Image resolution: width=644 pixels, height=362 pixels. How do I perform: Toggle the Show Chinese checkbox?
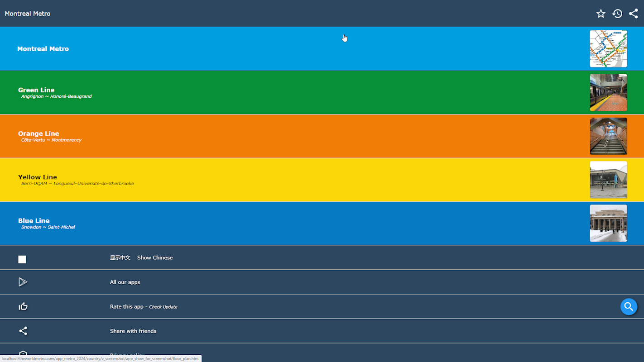click(x=22, y=259)
